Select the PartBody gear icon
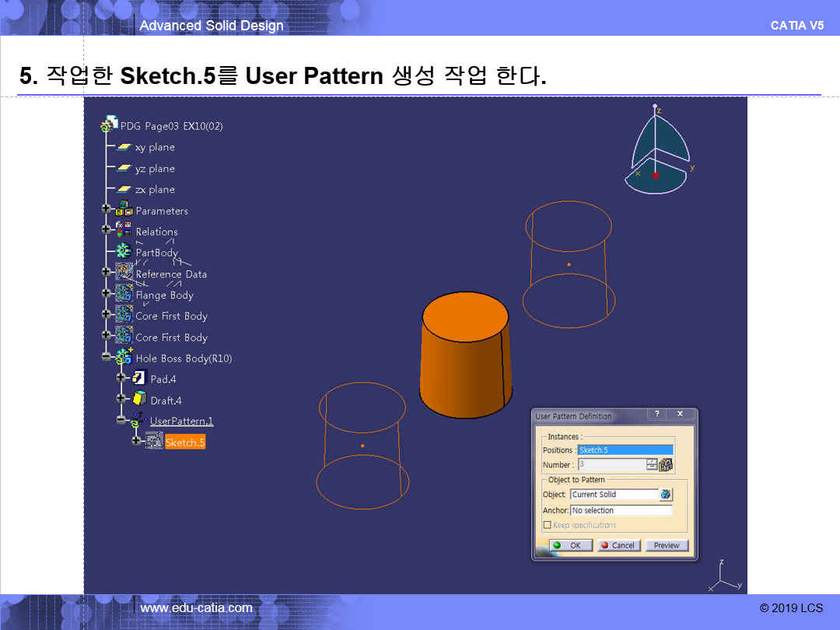This screenshot has height=630, width=840. click(x=124, y=251)
